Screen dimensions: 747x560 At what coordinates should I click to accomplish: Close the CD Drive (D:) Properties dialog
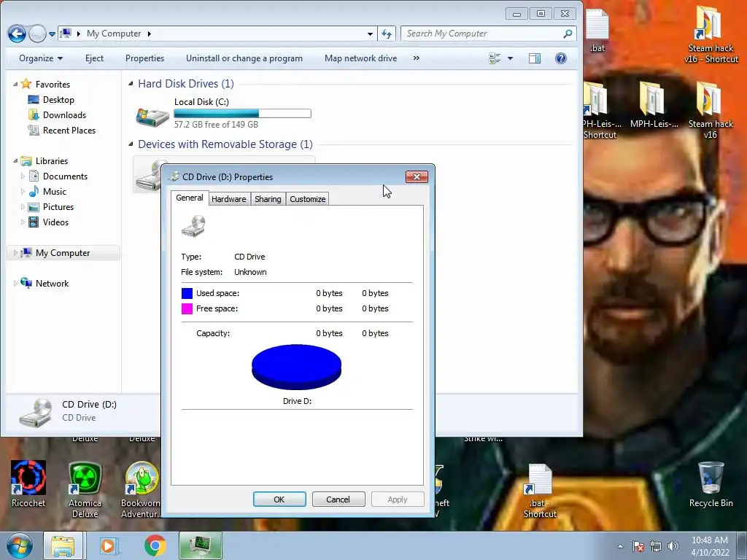(417, 176)
